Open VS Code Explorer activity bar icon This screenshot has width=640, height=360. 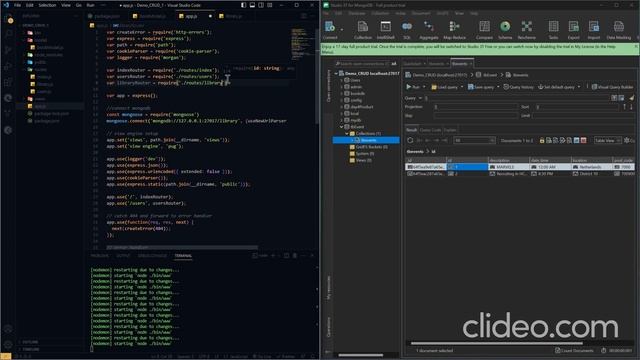(8, 19)
